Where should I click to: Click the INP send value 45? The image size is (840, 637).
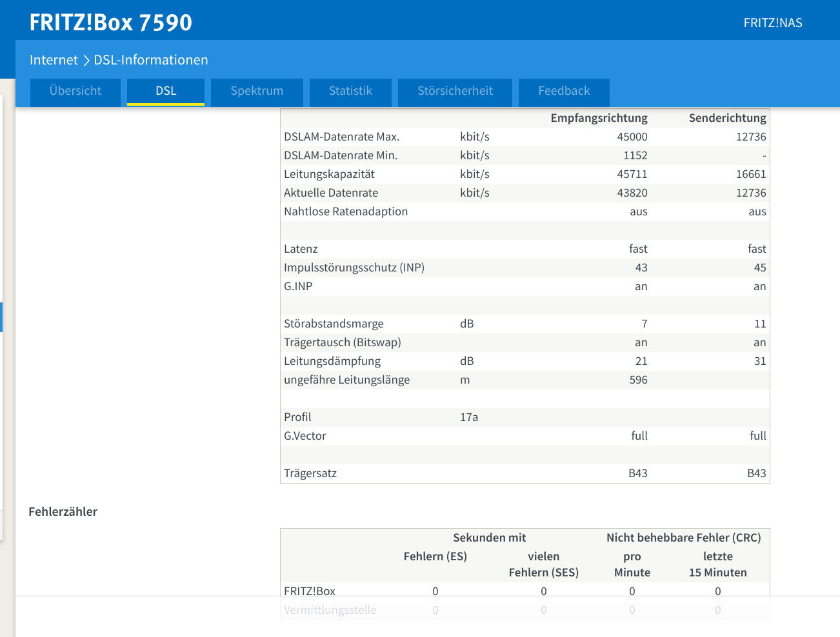760,268
